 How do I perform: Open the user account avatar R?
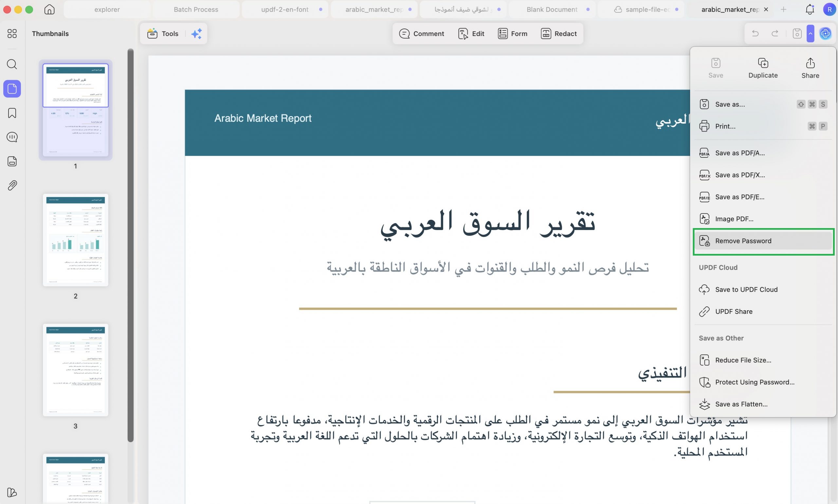click(829, 9)
